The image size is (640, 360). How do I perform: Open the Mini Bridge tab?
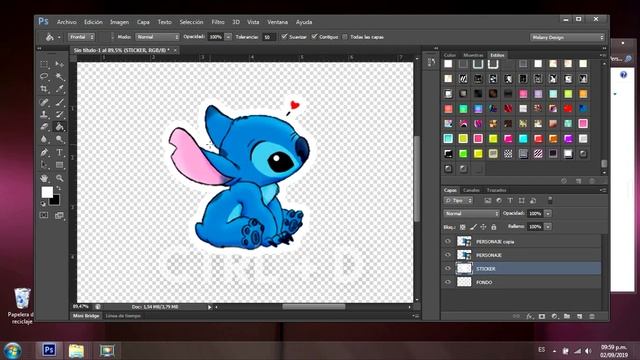point(86,316)
